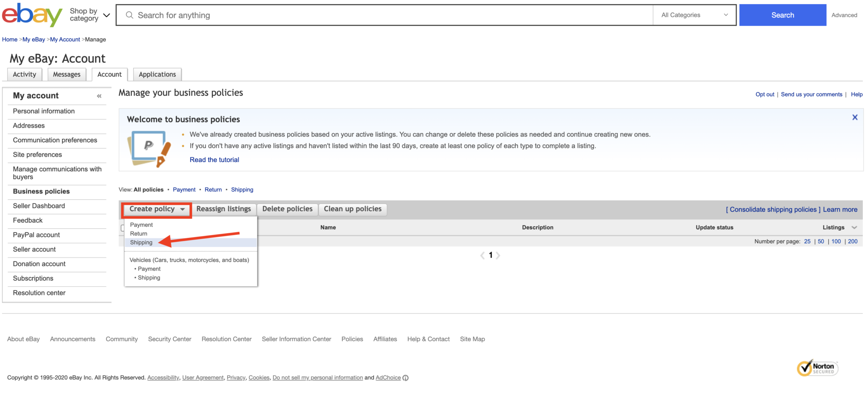Open the All Categories dropdown
868x409 pixels.
[x=694, y=15]
